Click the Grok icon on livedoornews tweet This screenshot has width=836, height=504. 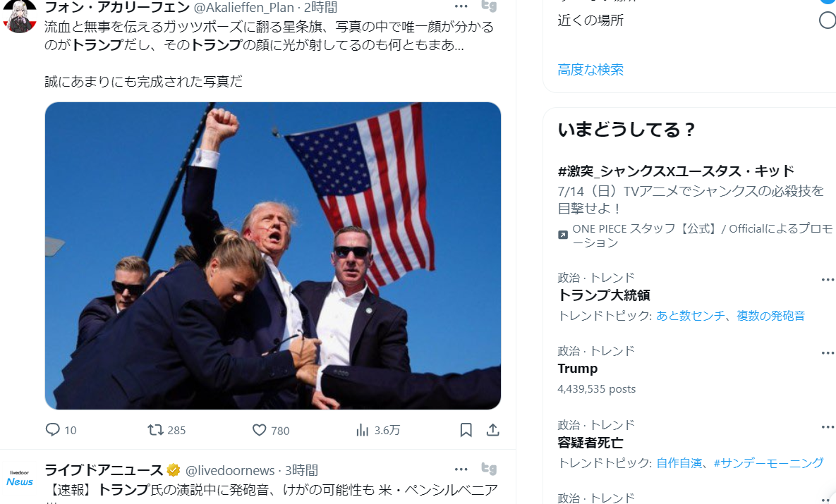coord(489,469)
